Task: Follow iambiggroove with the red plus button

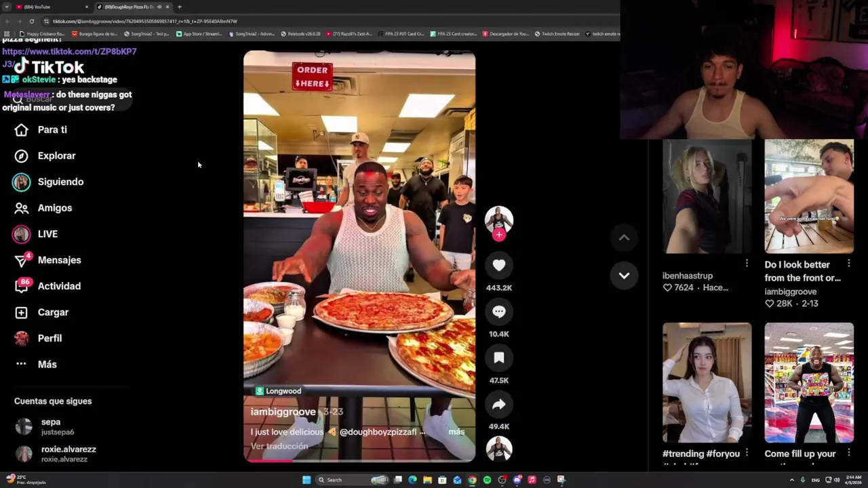Action: pyautogui.click(x=499, y=235)
